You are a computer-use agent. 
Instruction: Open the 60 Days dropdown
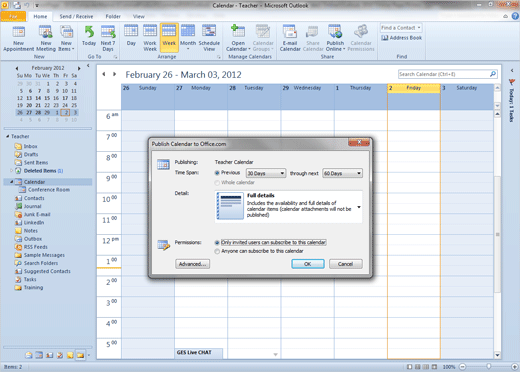click(x=342, y=173)
